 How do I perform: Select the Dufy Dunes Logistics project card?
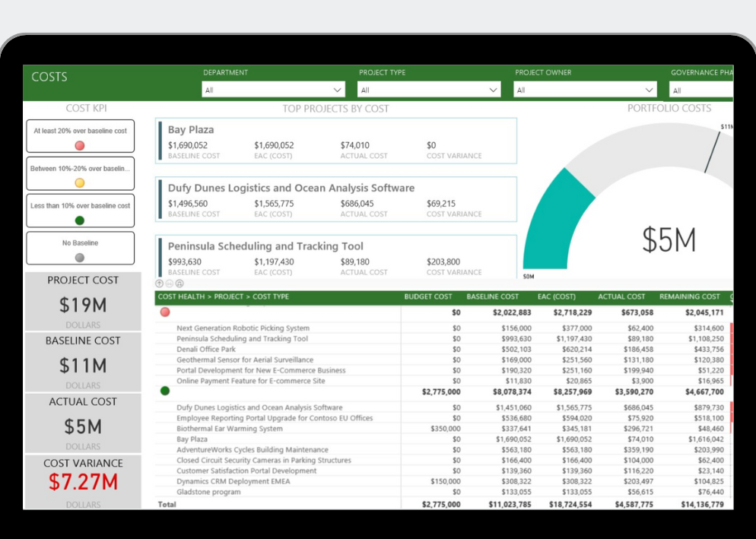click(335, 199)
